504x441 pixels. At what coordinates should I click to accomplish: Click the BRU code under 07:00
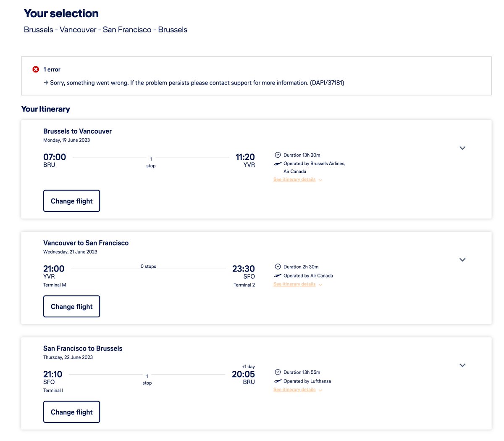point(49,165)
